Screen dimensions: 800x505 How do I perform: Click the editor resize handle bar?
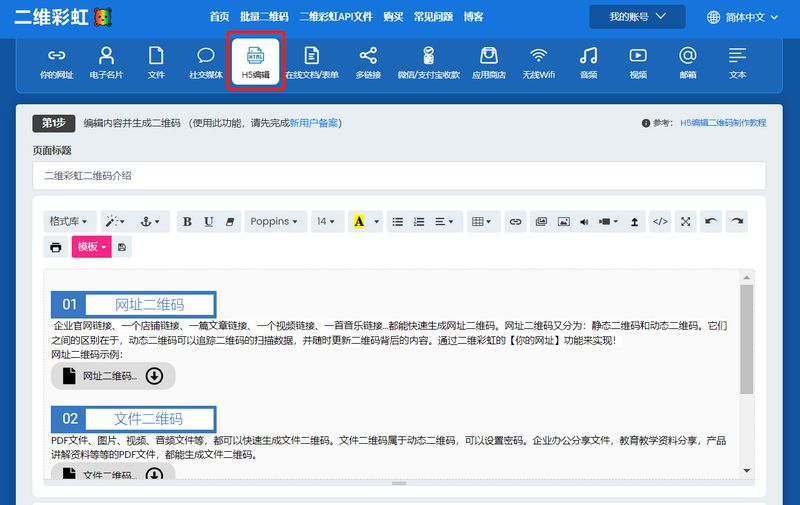[399, 483]
